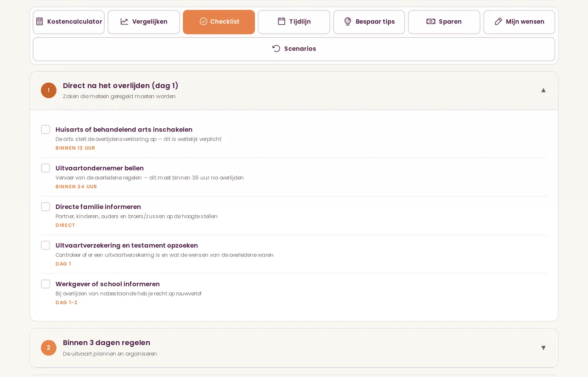Select the Checklist tab
Viewport: 588px width, 377px height.
click(219, 22)
